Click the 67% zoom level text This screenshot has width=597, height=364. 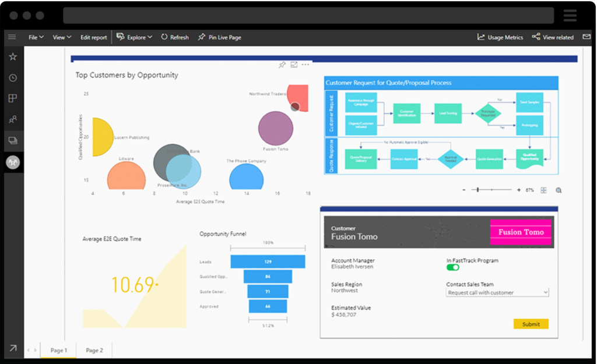pos(529,190)
